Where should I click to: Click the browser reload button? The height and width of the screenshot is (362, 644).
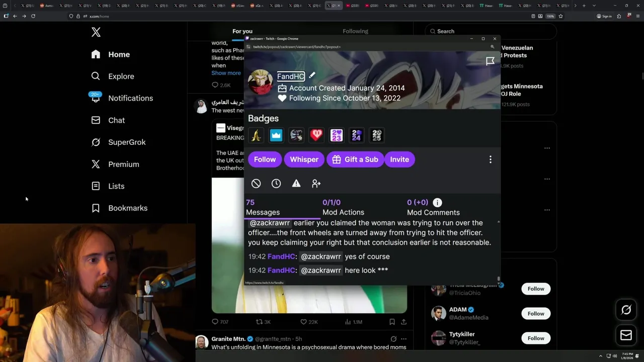(x=33, y=16)
